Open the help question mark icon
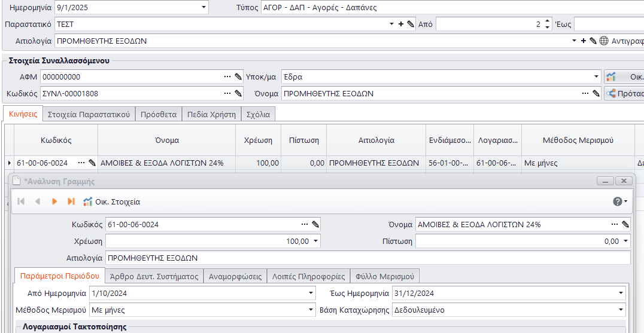This screenshot has height=333, width=644. pyautogui.click(x=618, y=201)
